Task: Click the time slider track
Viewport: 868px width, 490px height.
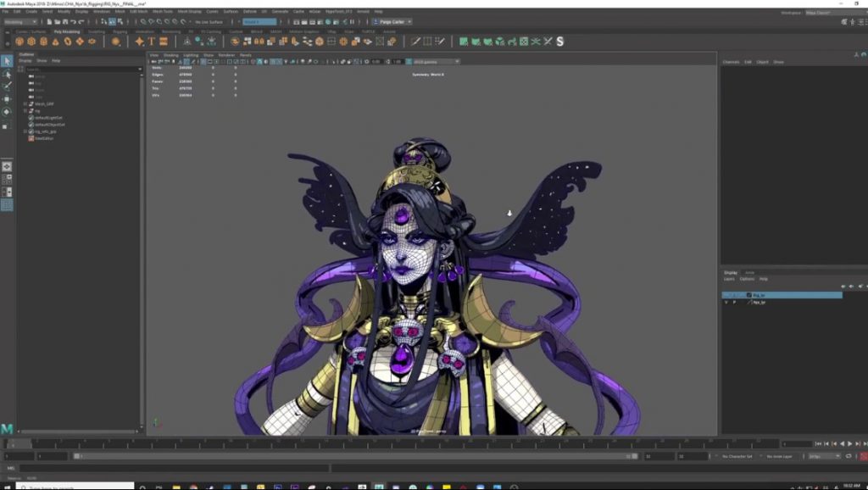Action: coord(390,443)
